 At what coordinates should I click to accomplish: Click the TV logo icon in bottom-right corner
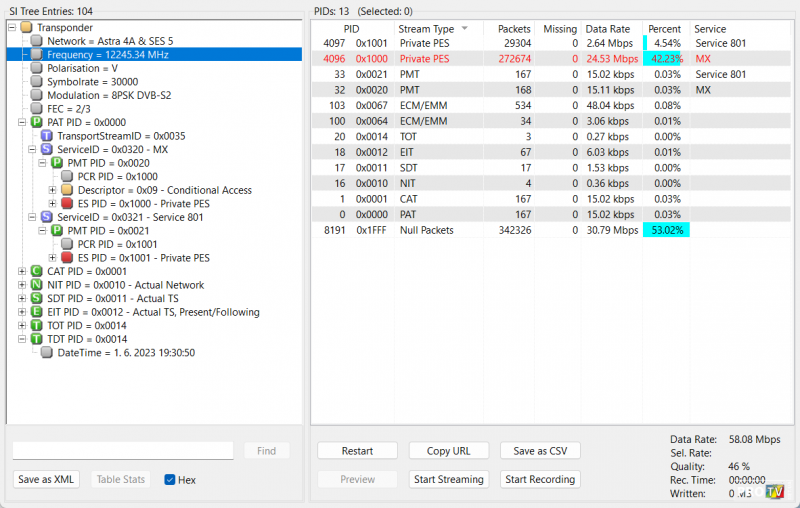tap(773, 492)
